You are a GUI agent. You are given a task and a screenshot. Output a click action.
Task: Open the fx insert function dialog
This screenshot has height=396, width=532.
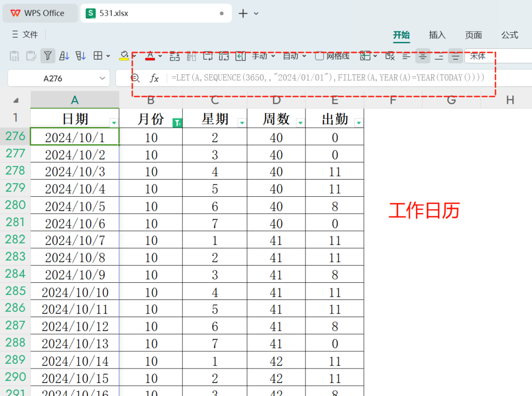154,78
